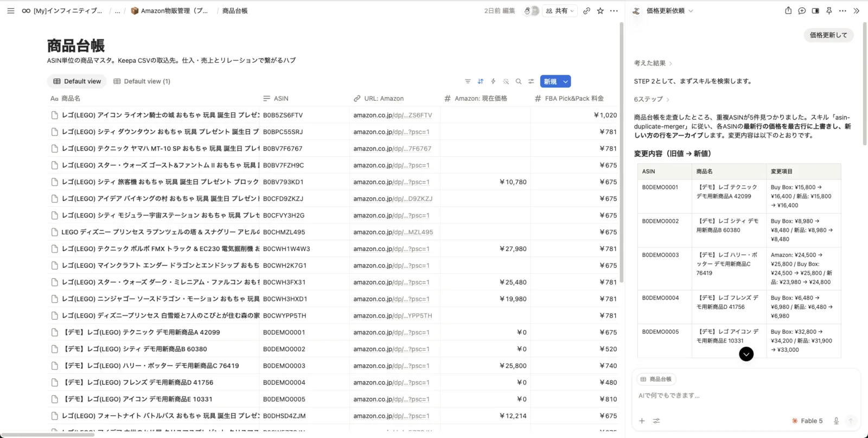The width and height of the screenshot is (868, 438).
Task: Click microphone voice input icon
Action: (836, 421)
